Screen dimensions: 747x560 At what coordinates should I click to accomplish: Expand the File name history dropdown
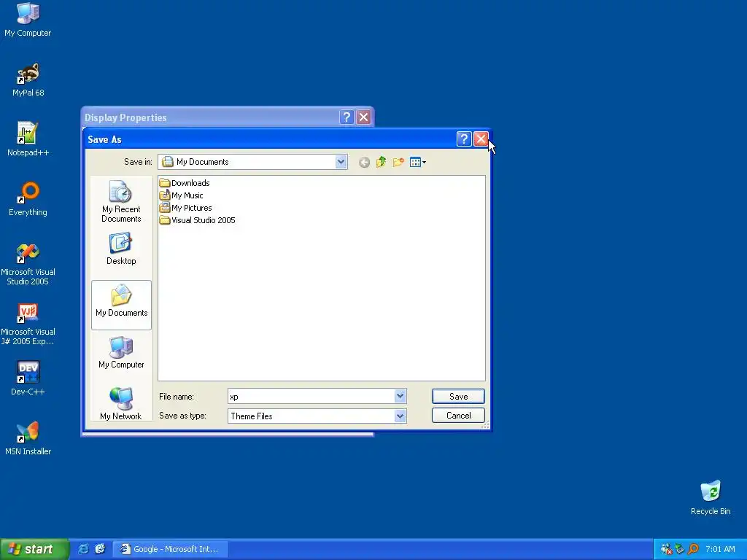400,396
